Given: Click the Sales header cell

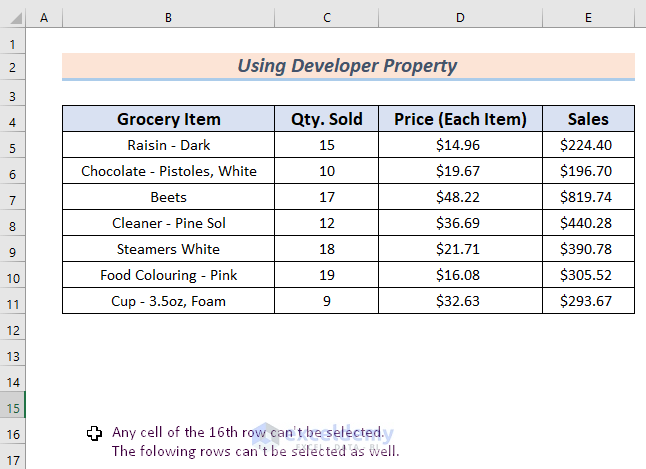Looking at the screenshot, I should pos(588,119).
